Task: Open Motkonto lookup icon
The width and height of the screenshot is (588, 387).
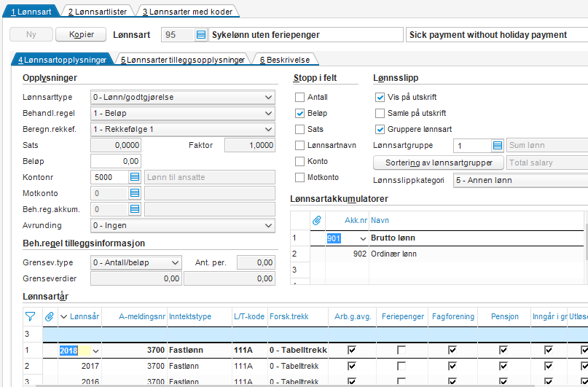Action: 135,193
